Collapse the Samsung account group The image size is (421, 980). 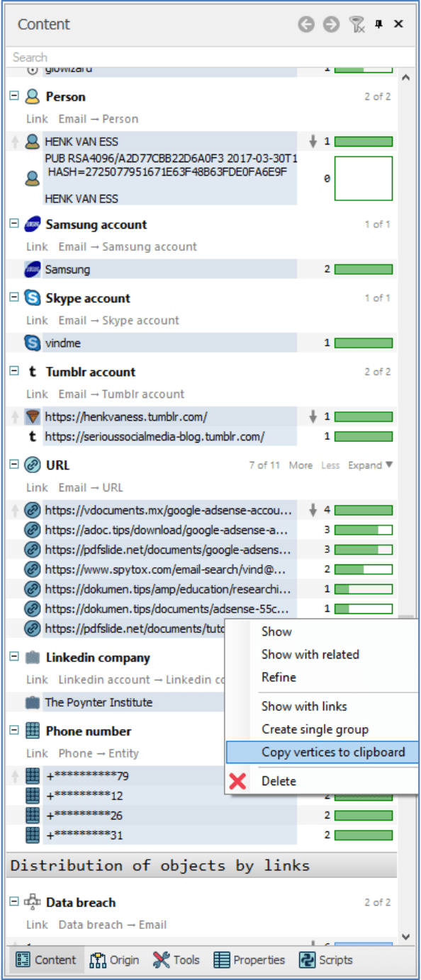13,224
